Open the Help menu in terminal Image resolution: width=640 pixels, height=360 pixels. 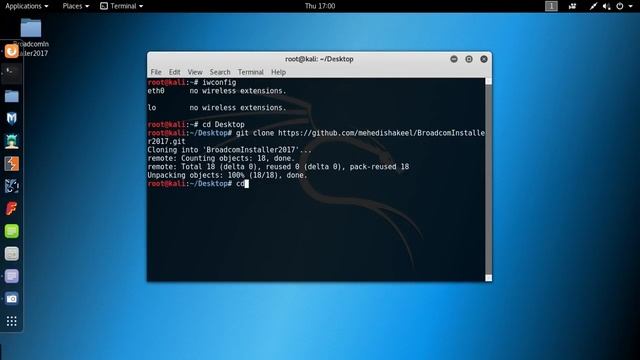tap(278, 72)
